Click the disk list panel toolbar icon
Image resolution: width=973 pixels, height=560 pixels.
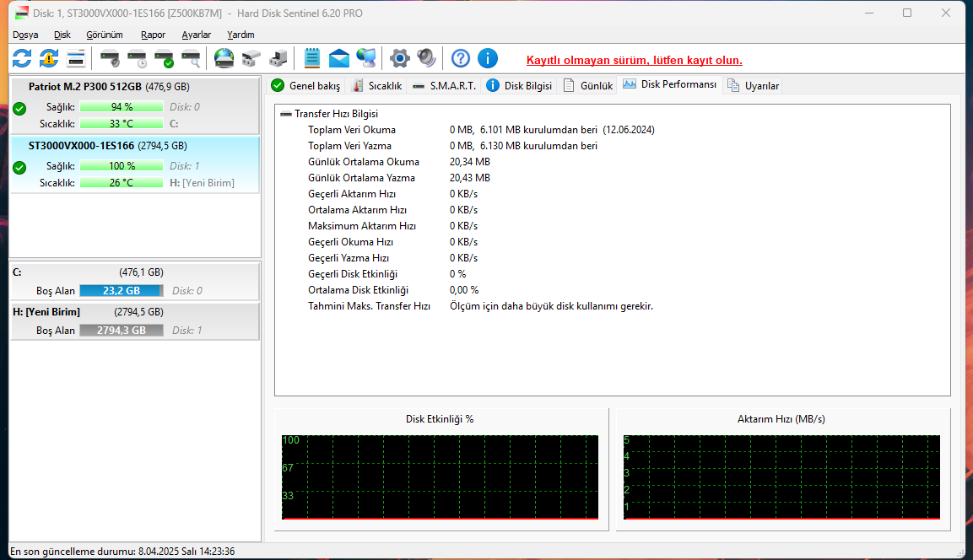(x=76, y=59)
